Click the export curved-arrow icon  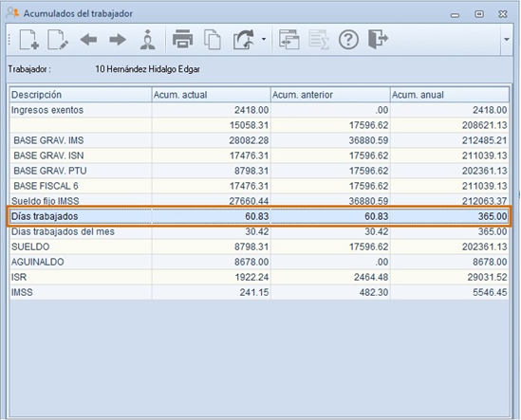click(244, 40)
